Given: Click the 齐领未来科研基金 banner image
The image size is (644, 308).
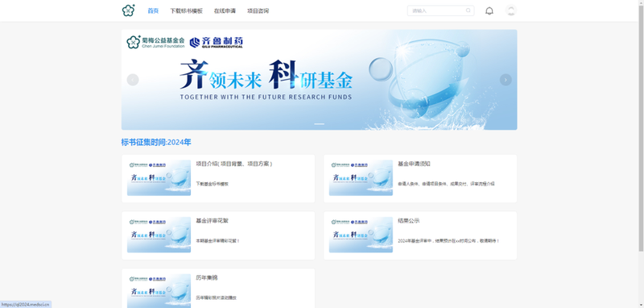Looking at the screenshot, I should tap(319, 80).
